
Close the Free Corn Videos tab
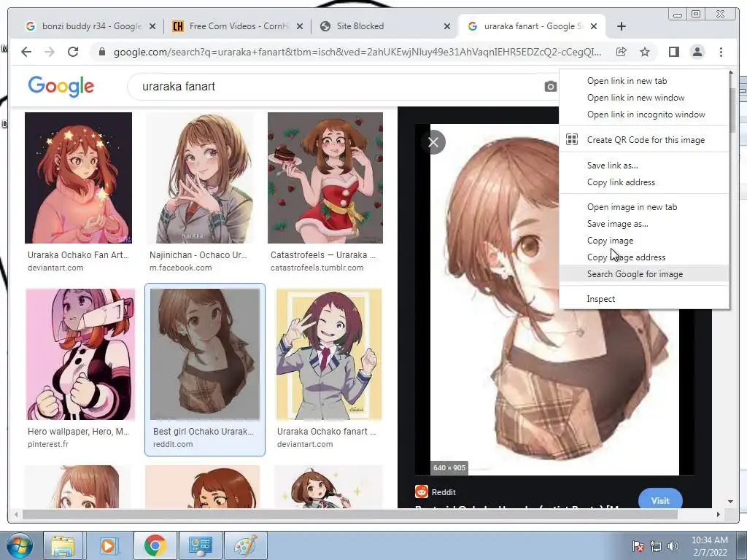tap(300, 26)
